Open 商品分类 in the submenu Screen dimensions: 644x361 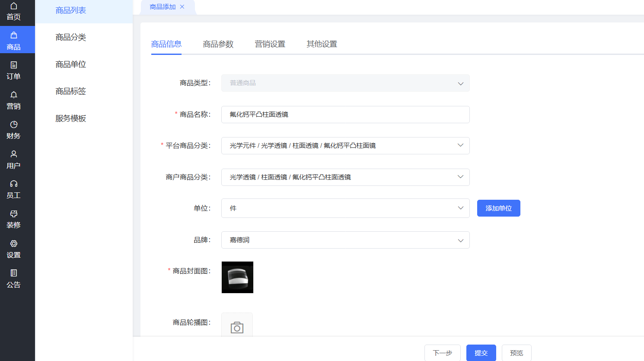pyautogui.click(x=71, y=37)
